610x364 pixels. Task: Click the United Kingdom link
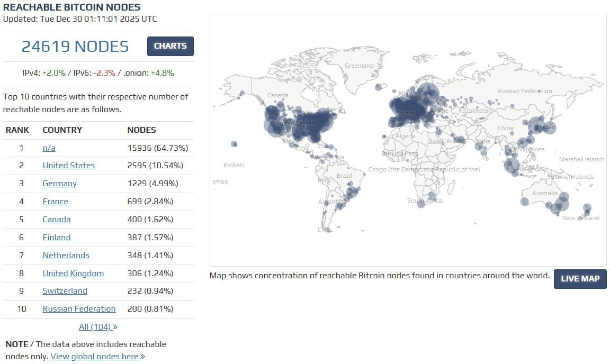pyautogui.click(x=73, y=274)
